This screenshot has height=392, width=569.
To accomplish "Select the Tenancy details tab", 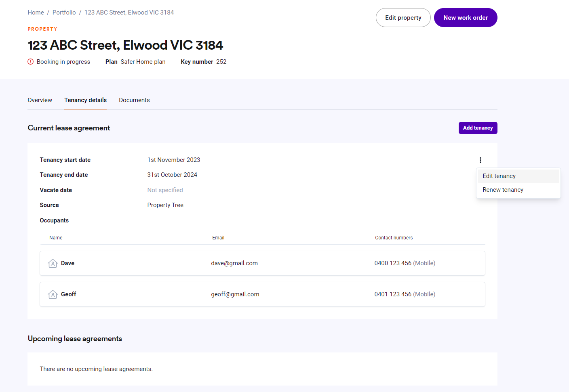I will coord(85,100).
